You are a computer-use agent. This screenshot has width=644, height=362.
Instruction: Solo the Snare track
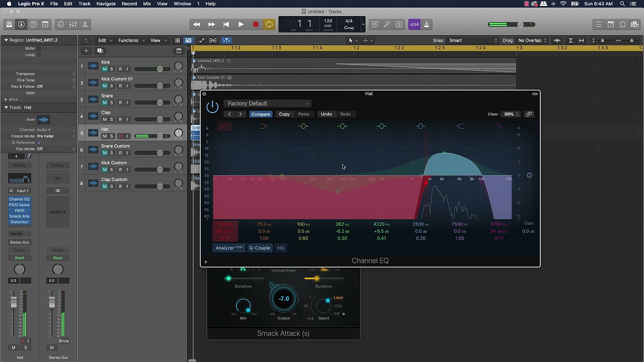112,103
